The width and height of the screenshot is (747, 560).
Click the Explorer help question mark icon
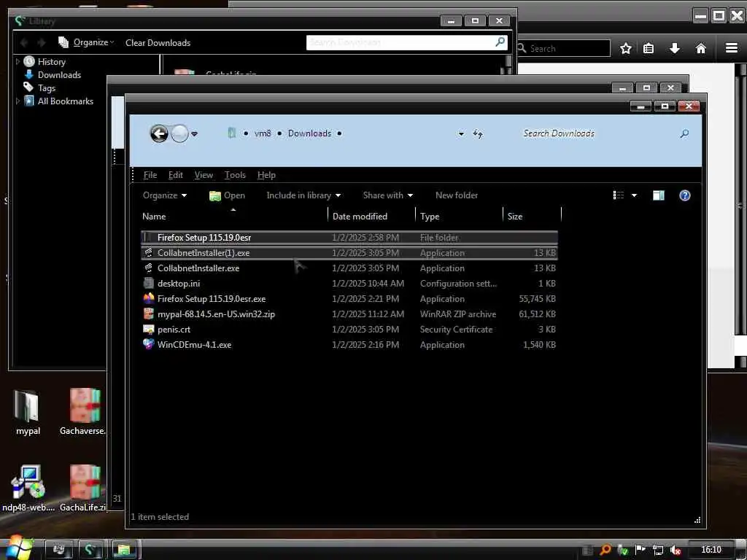pos(684,195)
